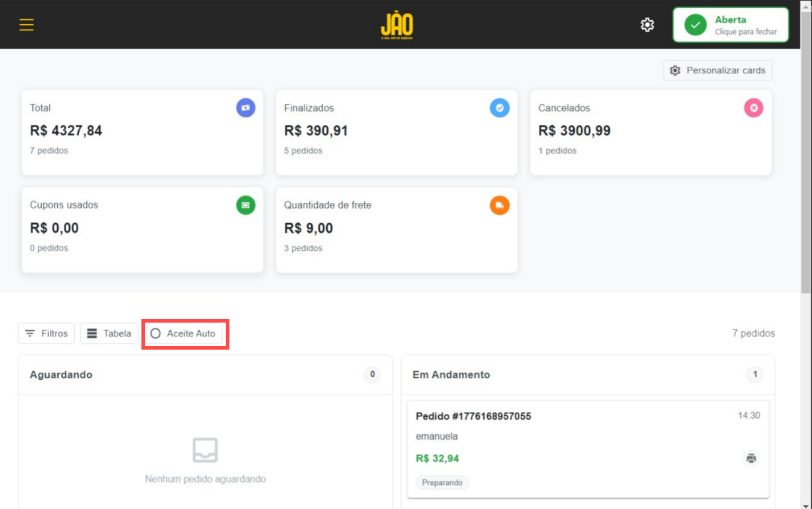Open settings via the header gear icon
The width and height of the screenshot is (812, 509).
[x=647, y=25]
